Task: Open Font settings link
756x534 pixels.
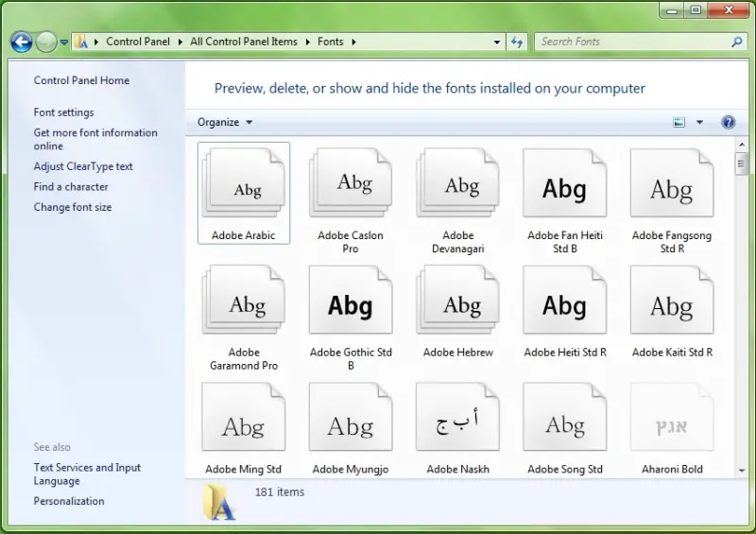Action: pyautogui.click(x=63, y=112)
